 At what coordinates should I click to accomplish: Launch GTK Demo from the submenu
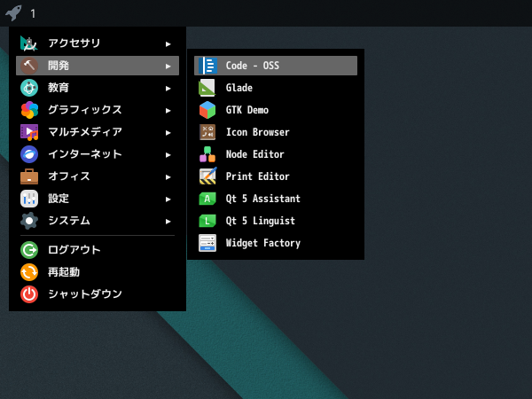click(x=276, y=110)
